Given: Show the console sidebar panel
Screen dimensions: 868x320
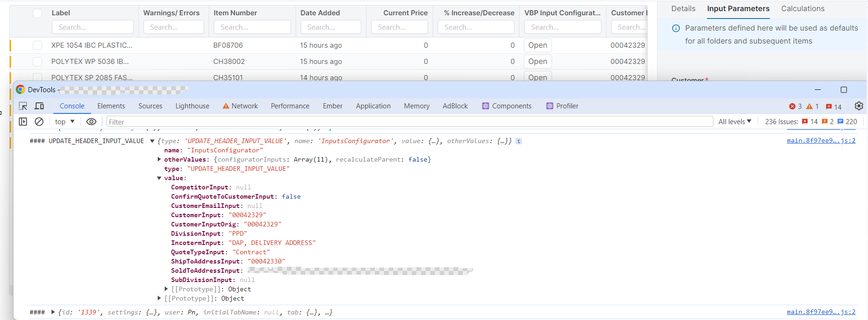Looking at the screenshot, I should point(23,121).
